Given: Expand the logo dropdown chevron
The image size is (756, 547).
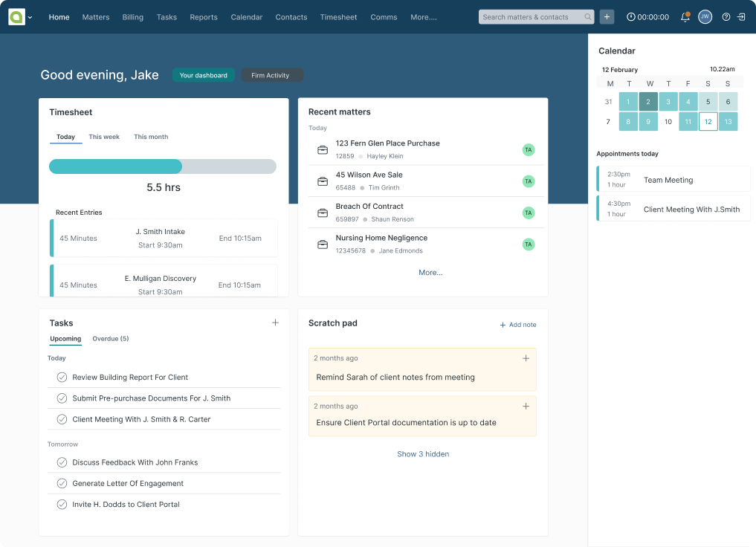Looking at the screenshot, I should (30, 18).
